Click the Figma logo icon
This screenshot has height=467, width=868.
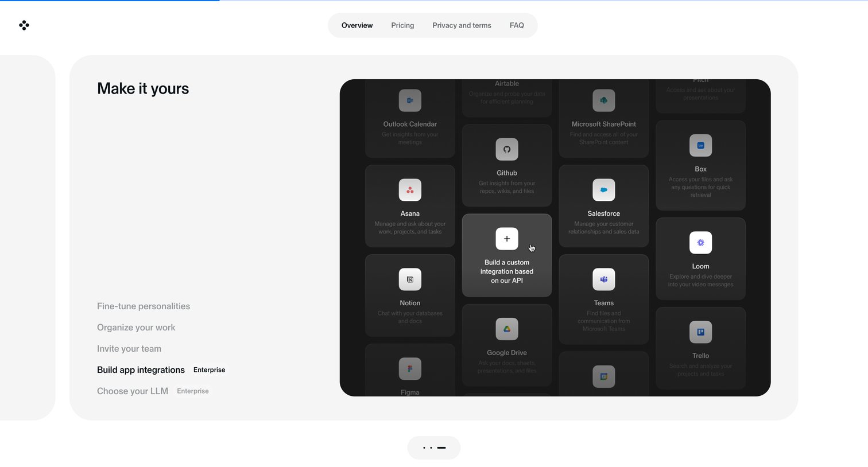tap(410, 369)
